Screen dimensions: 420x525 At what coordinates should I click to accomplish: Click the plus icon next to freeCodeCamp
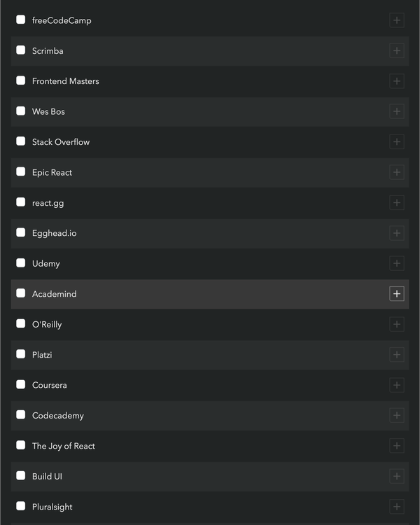tap(396, 20)
